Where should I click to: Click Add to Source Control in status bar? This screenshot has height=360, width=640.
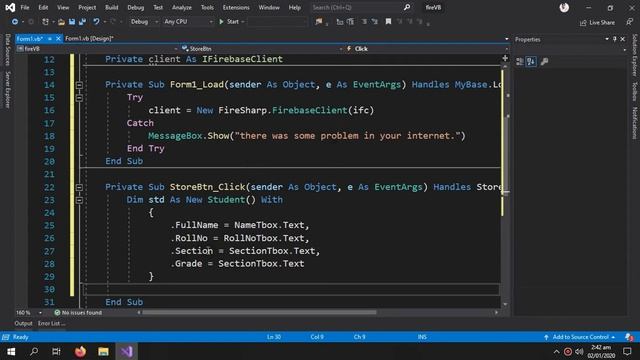point(579,337)
